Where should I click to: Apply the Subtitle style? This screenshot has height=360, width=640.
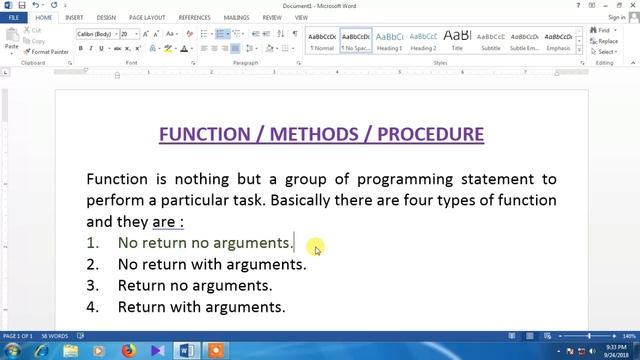click(x=491, y=41)
